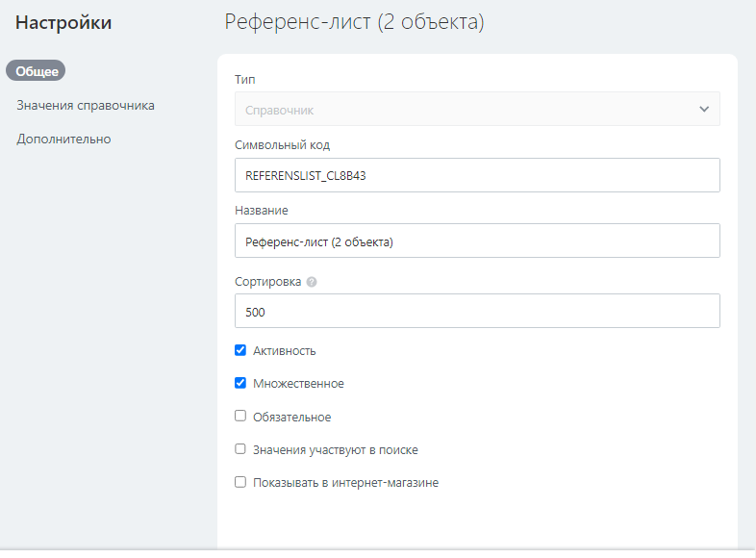Click the Сортировка label text
This screenshot has height=558, width=756.
[267, 282]
